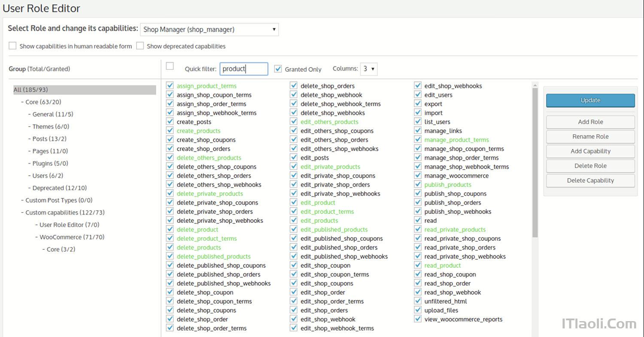Click into the Quick filter input field

point(244,69)
